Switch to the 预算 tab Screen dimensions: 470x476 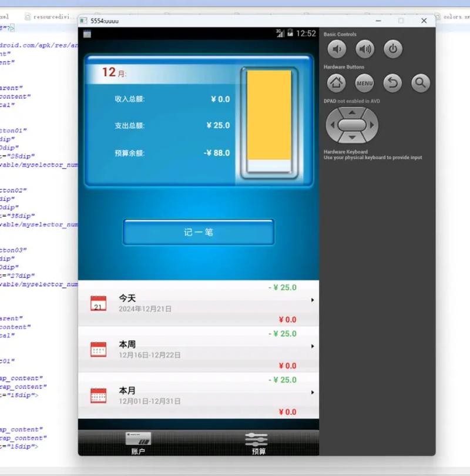point(256,444)
